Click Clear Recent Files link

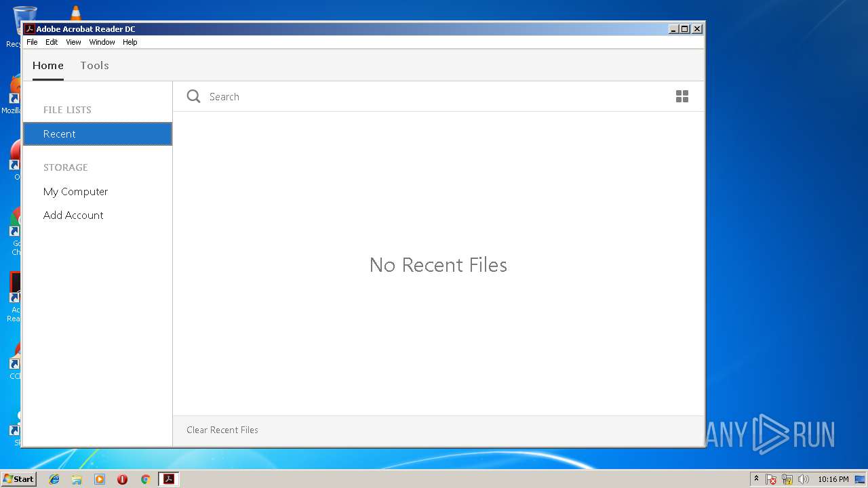[222, 430]
